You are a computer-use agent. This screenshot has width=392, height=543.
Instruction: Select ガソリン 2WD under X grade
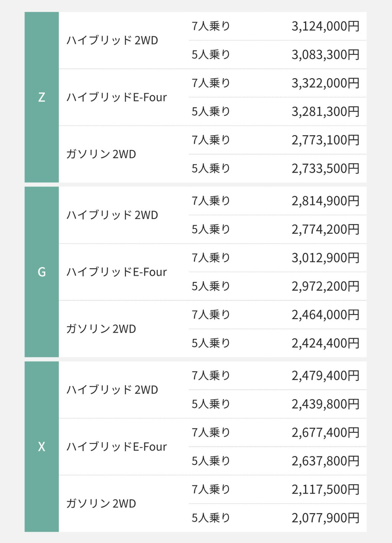point(101,504)
